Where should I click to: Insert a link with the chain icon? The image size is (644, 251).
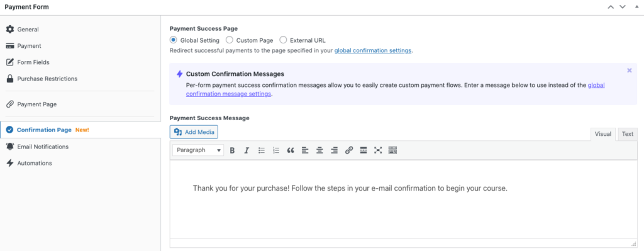[348, 150]
